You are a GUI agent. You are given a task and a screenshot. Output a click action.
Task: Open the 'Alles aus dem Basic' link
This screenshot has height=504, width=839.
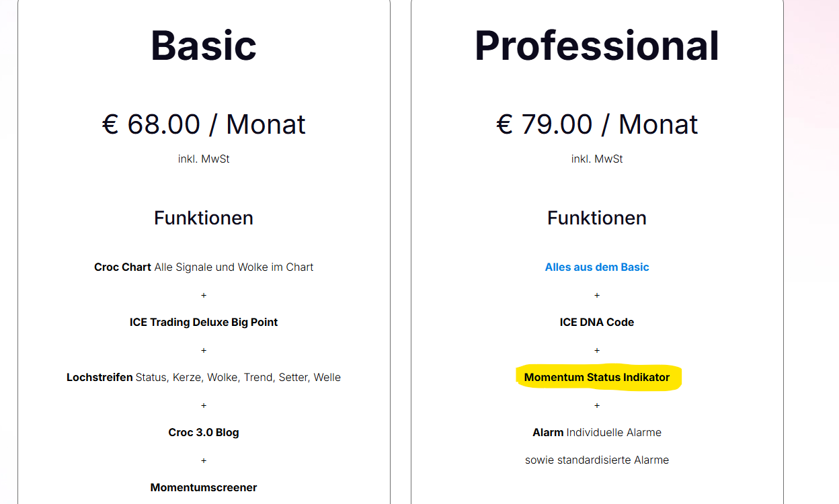pos(597,267)
